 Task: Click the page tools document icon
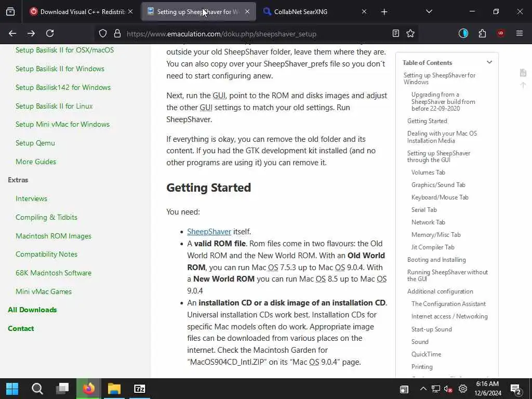(x=523, y=73)
